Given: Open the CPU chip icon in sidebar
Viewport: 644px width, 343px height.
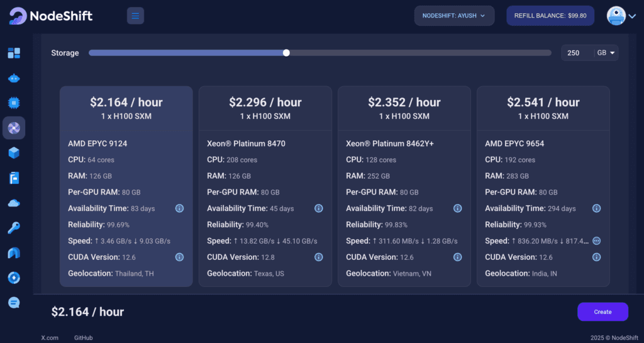Looking at the screenshot, I should tap(14, 103).
